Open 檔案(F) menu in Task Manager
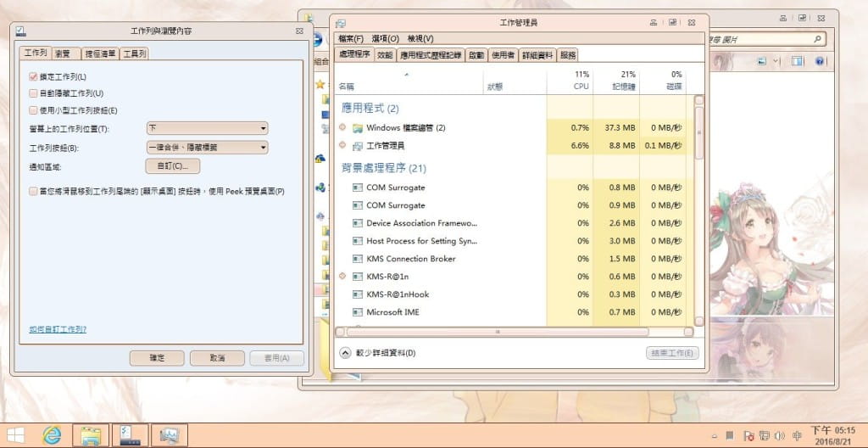This screenshot has width=868, height=448. click(351, 39)
